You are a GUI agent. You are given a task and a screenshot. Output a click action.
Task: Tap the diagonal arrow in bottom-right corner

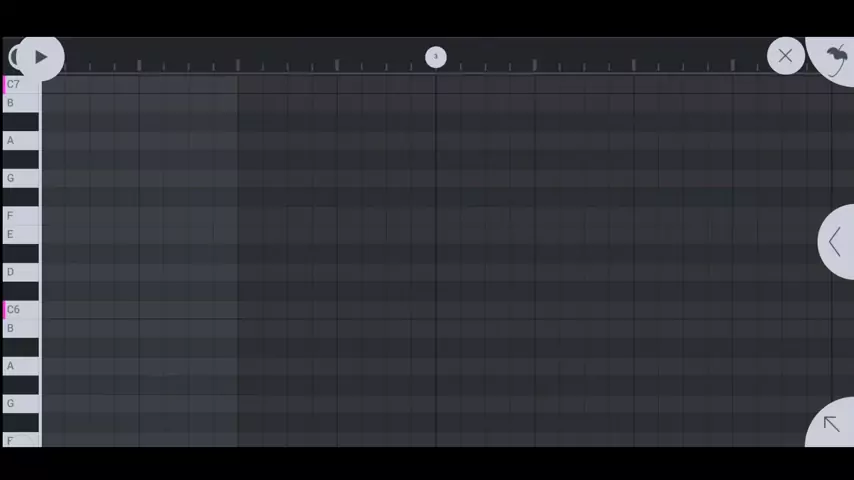coord(831,424)
